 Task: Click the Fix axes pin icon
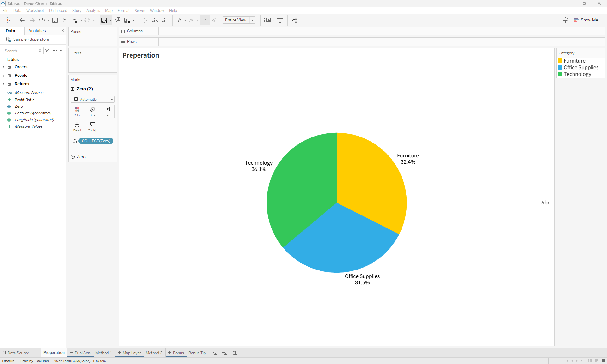click(214, 20)
